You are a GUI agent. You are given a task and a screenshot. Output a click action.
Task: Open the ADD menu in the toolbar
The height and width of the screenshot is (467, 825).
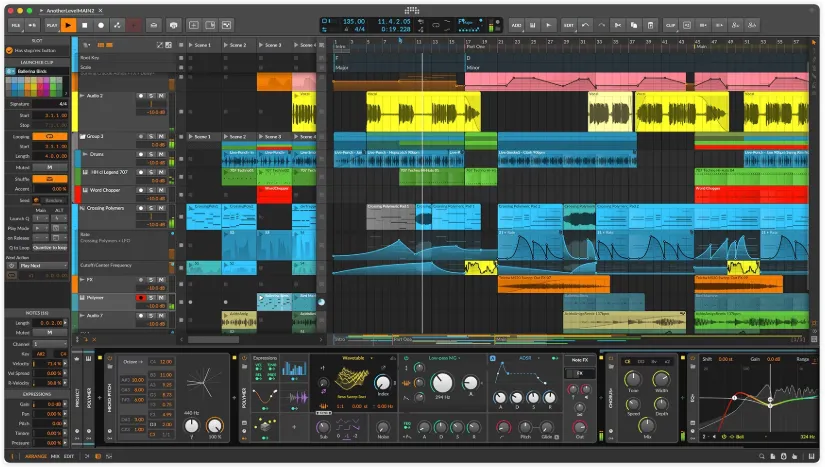(516, 25)
